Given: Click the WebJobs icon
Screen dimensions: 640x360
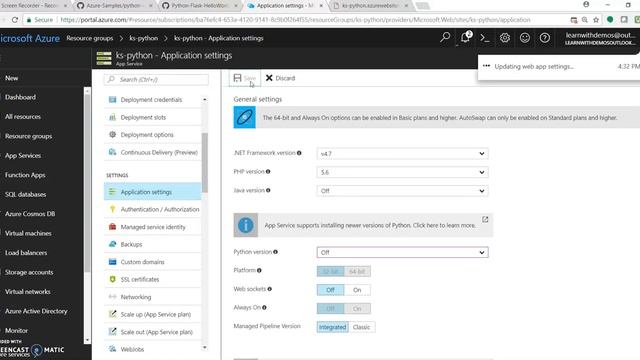Looking at the screenshot, I should [112, 349].
